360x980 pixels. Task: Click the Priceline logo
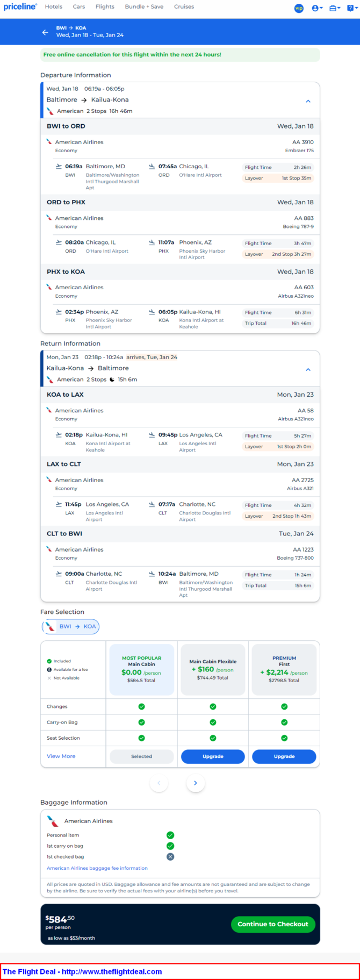pos(20,6)
